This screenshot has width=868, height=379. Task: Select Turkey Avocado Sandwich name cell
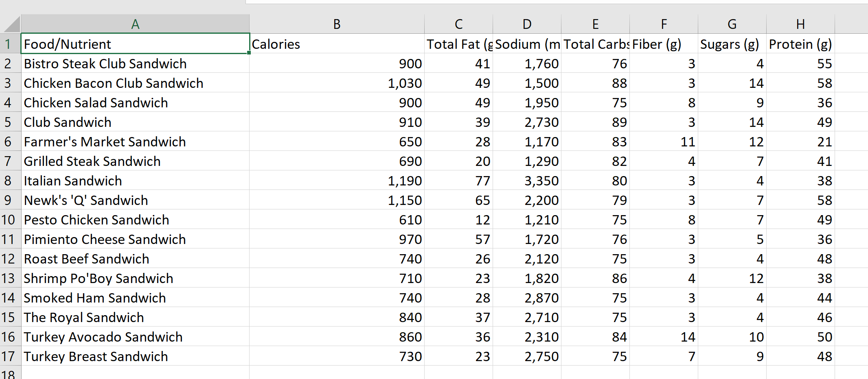pyautogui.click(x=135, y=337)
